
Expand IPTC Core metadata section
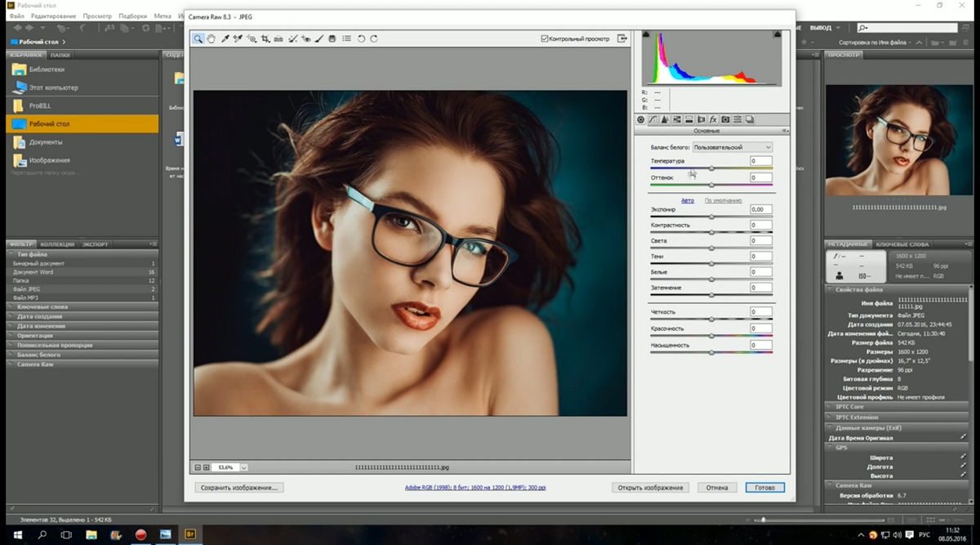pyautogui.click(x=899, y=406)
